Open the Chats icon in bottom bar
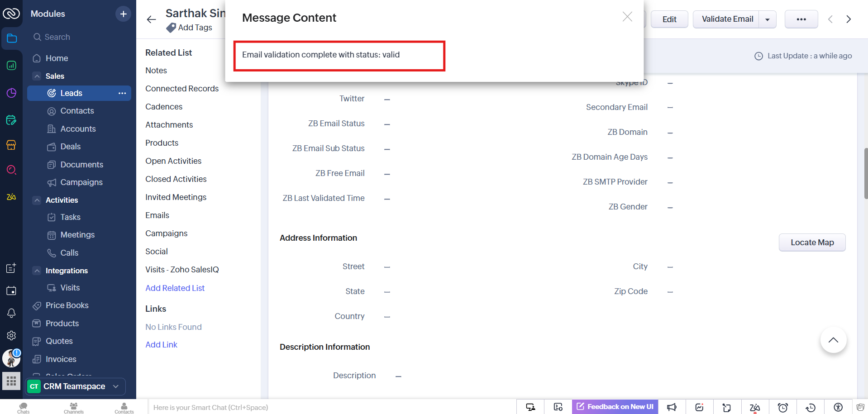The width and height of the screenshot is (868, 414). point(23,407)
